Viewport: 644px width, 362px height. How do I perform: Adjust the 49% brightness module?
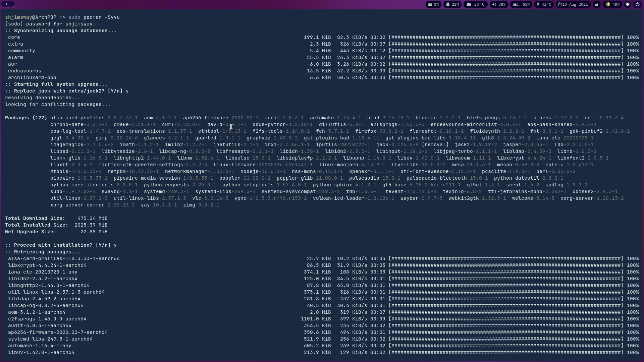(612, 4)
